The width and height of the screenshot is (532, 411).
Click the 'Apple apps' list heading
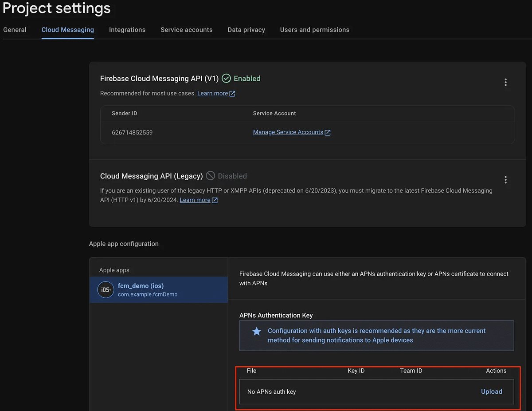click(x=114, y=270)
